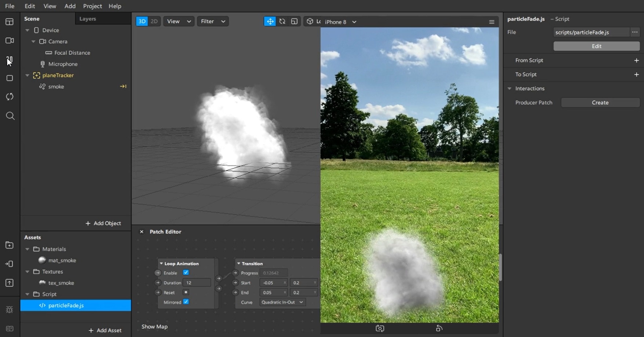Select the smoke particle object
This screenshot has height=337, width=644.
coord(56,87)
